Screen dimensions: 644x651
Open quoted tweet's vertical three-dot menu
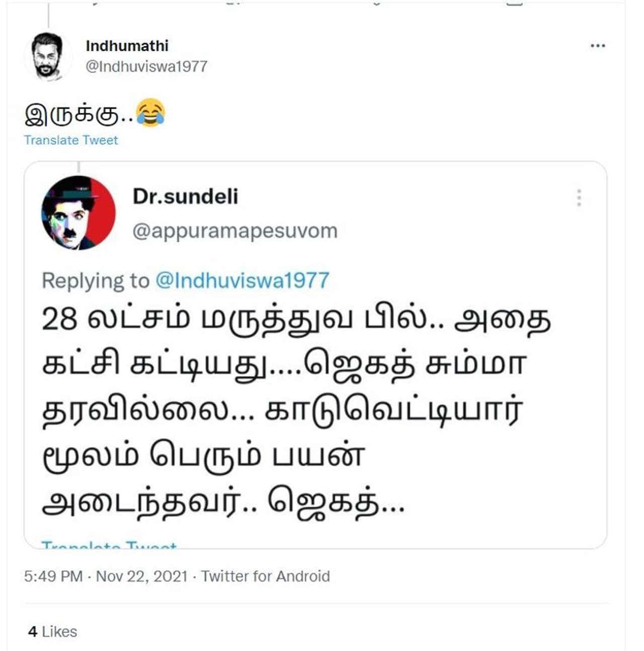tap(579, 198)
